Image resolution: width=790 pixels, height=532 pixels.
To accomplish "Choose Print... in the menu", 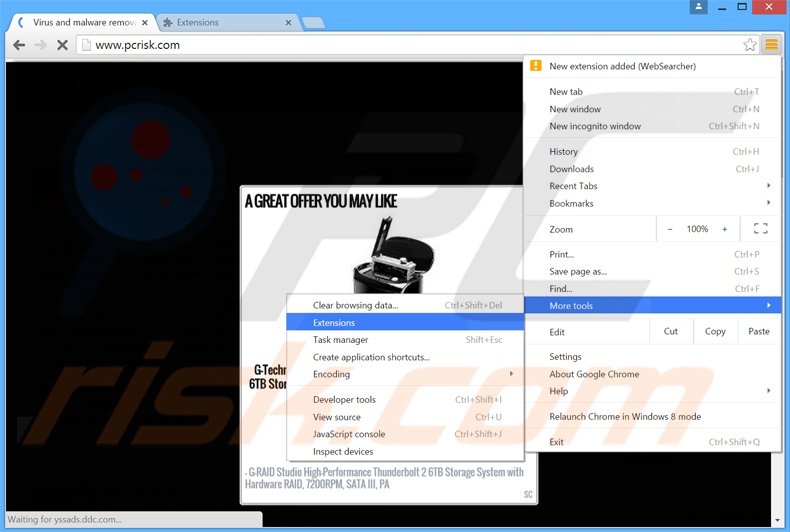I will [x=653, y=254].
